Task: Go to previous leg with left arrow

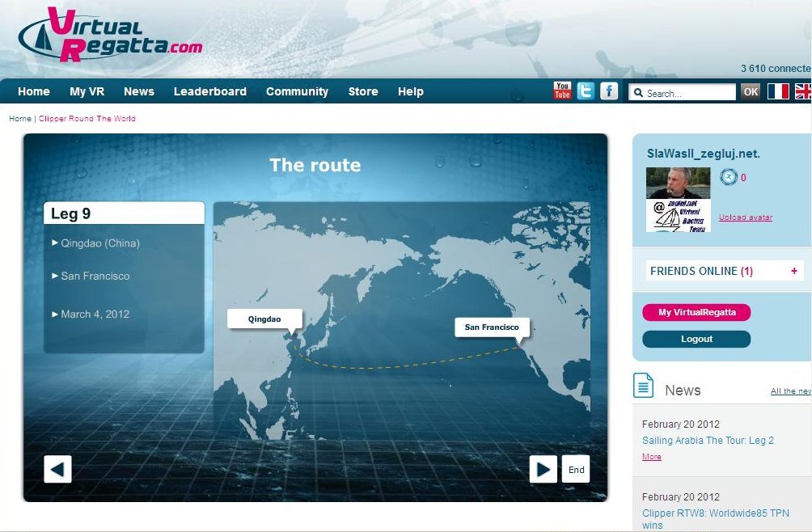Action: 57,470
